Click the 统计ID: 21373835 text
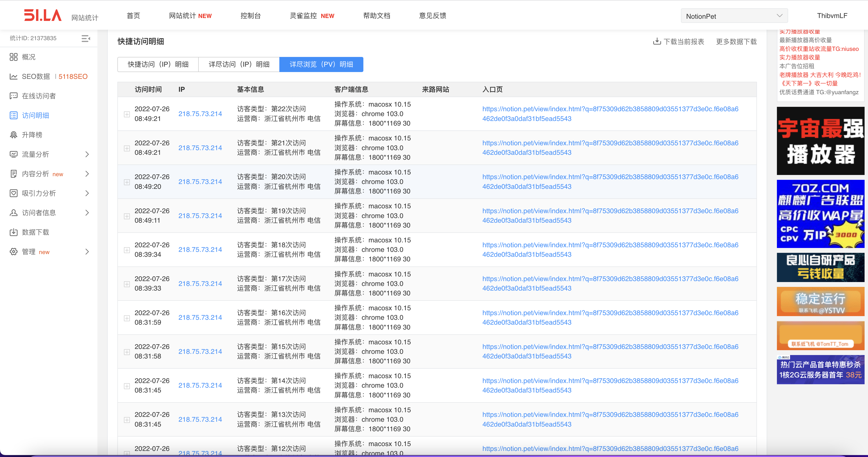The width and height of the screenshot is (868, 457). coord(33,38)
